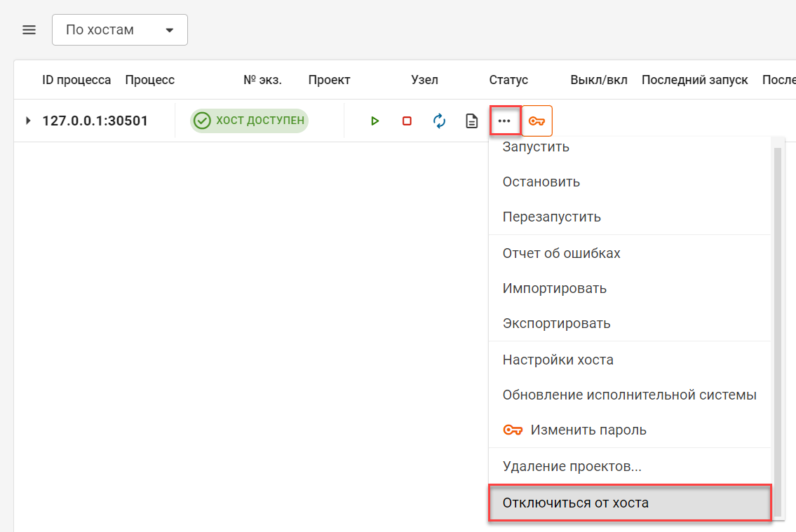Click the red stop icon for the host
Image resolution: width=796 pixels, height=532 pixels.
tap(407, 121)
